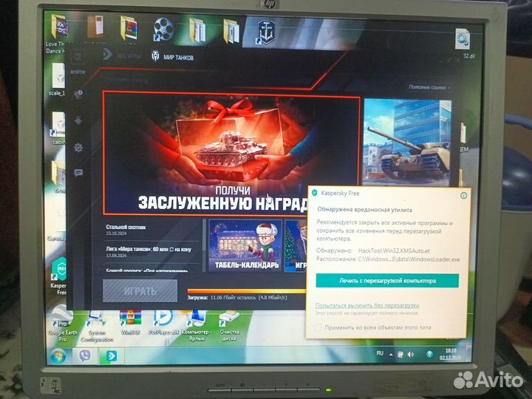Open the Windows Start menu

[56, 355]
